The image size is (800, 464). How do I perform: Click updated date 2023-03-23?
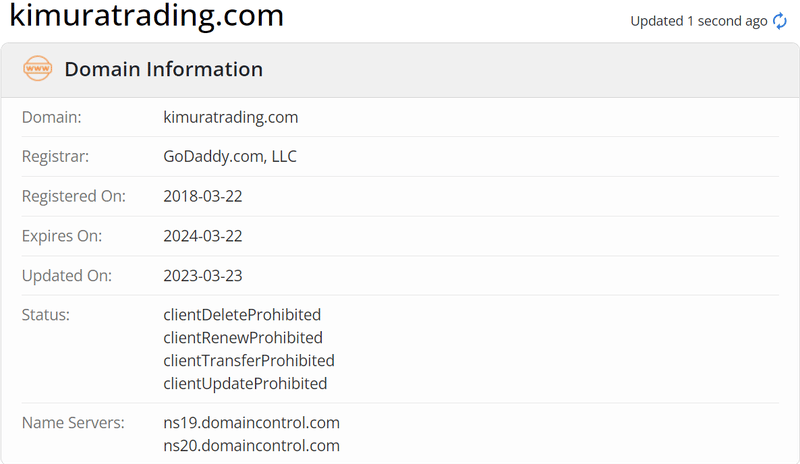tap(203, 276)
